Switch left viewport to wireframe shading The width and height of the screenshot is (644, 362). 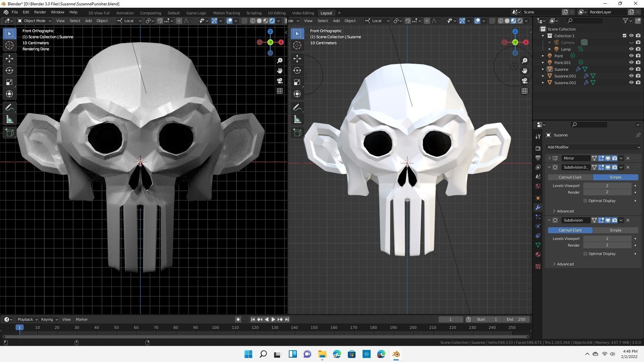tap(253, 21)
